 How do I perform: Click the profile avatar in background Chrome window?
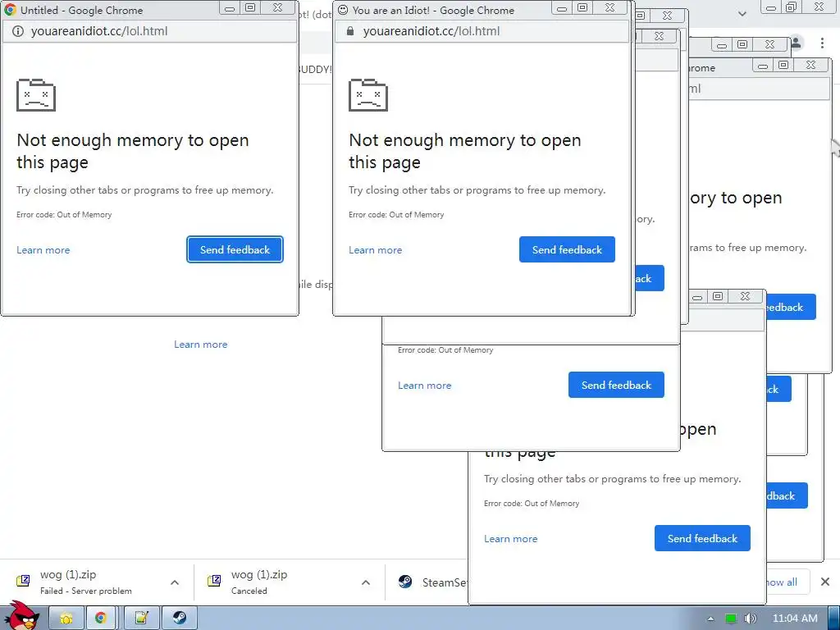pos(797,43)
